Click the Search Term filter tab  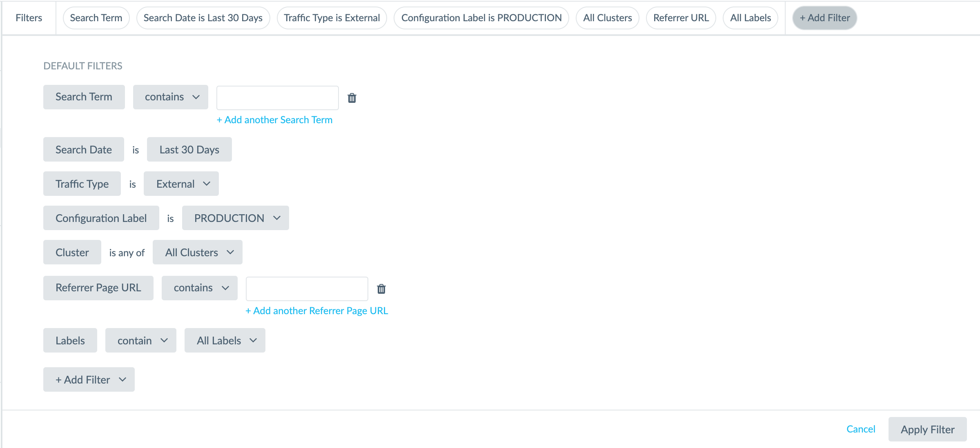pyautogui.click(x=96, y=17)
